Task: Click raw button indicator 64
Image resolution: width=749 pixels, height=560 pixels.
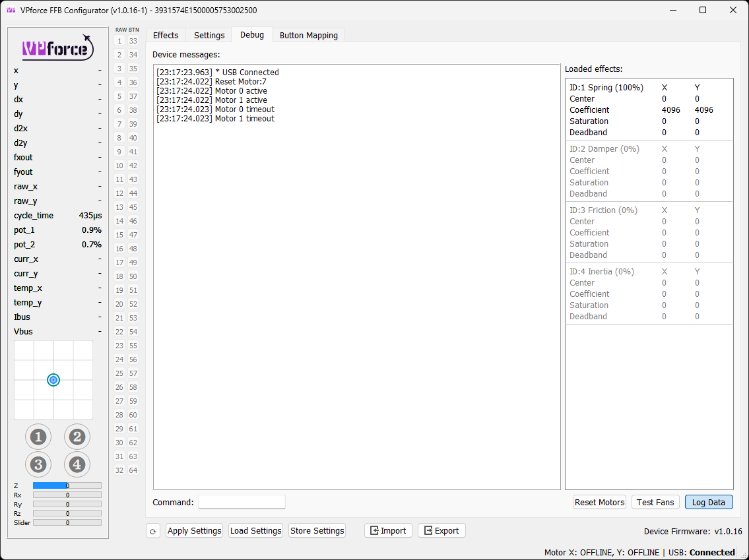Action: coord(133,470)
